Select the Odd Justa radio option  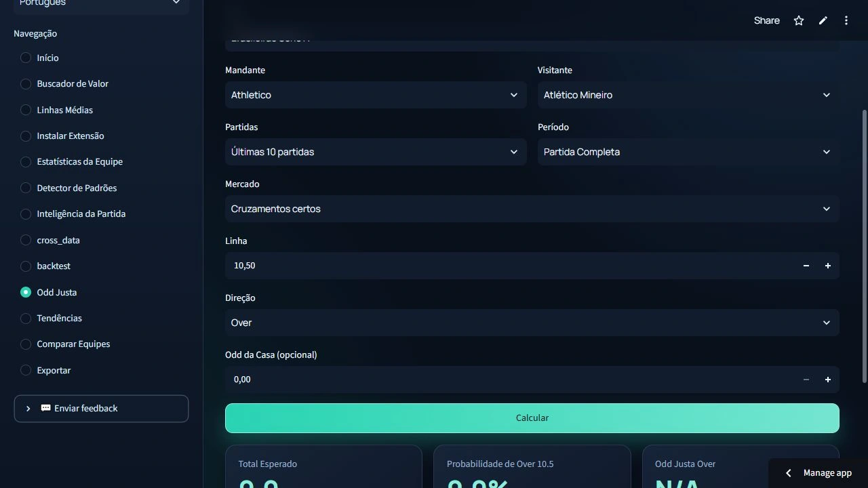[48, 292]
